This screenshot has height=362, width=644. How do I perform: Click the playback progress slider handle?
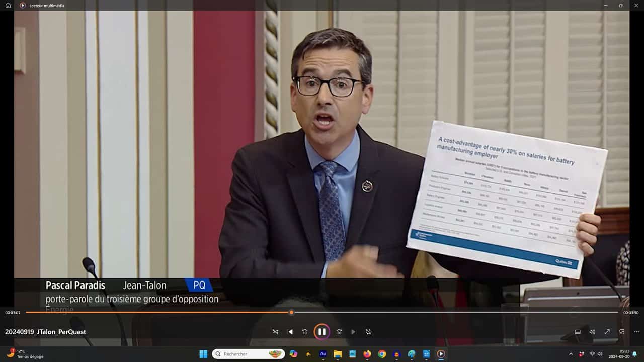(x=291, y=312)
